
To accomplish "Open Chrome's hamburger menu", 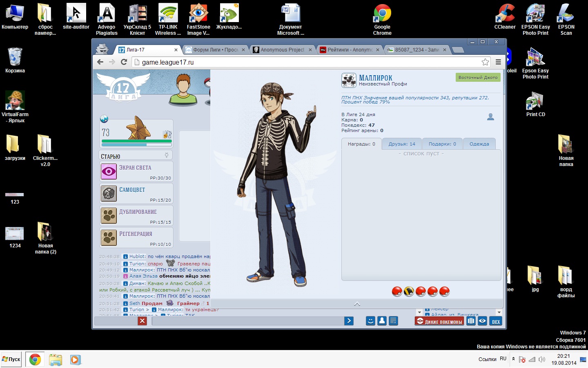I will coord(498,62).
